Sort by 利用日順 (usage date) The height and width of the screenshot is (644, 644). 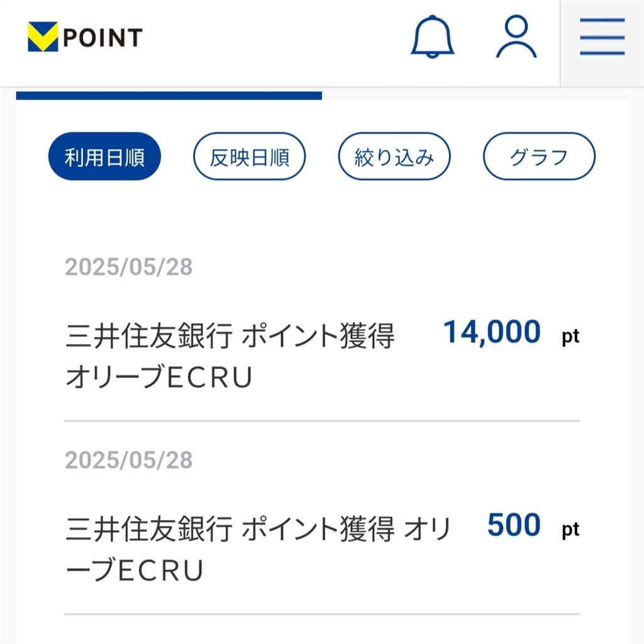point(104,157)
